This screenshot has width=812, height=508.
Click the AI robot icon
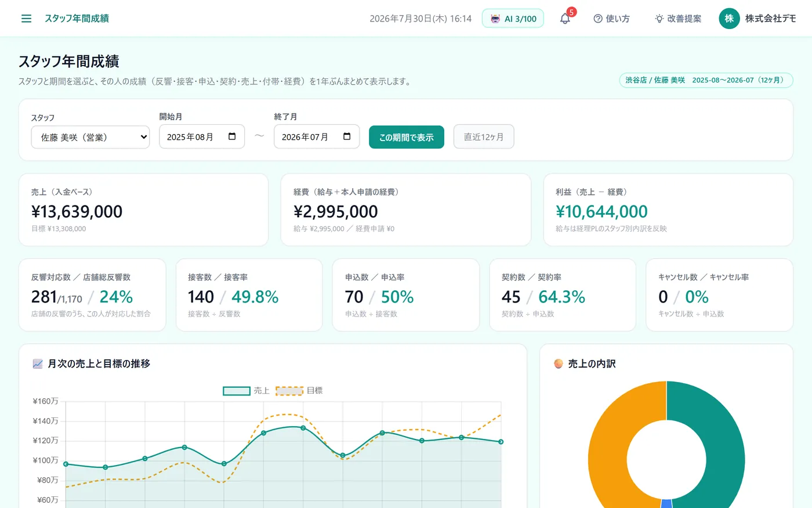pos(495,19)
